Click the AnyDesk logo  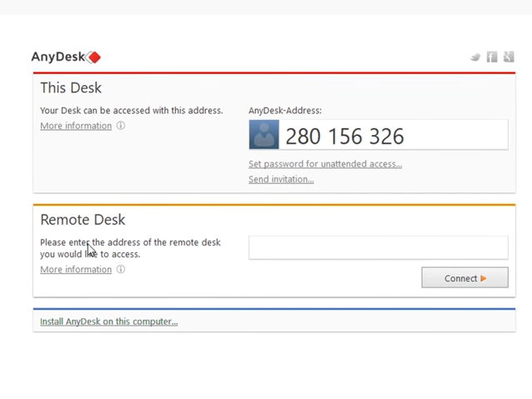click(x=66, y=57)
